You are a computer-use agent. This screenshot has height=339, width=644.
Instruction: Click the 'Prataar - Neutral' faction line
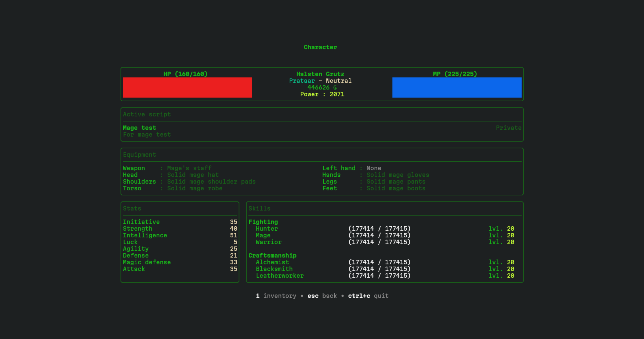pos(320,81)
